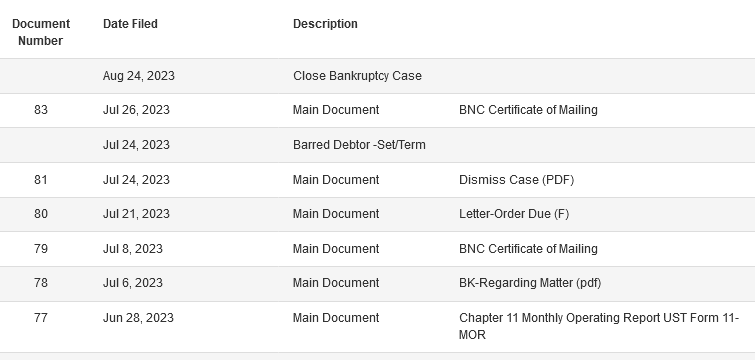This screenshot has width=755, height=360.
Task: Click the Date Filed column header
Action: pyautogui.click(x=130, y=24)
